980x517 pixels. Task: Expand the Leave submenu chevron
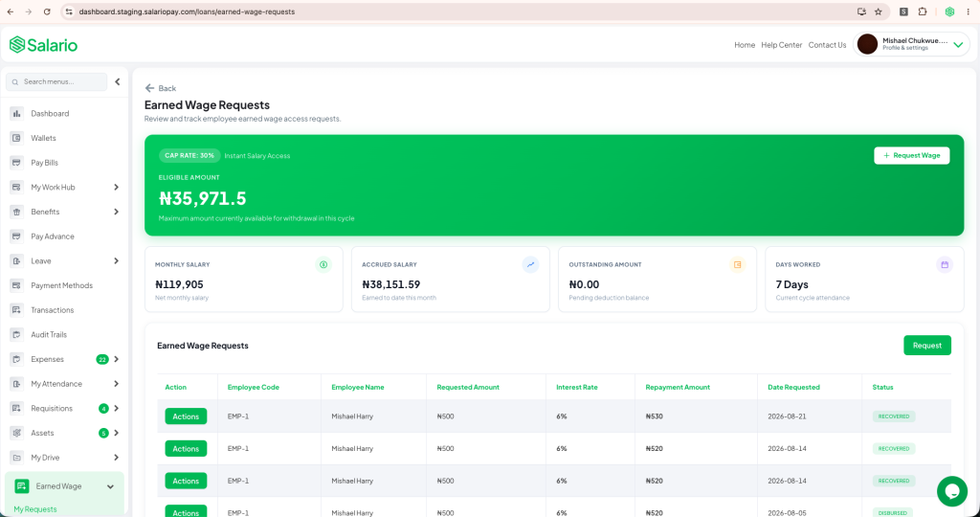click(116, 260)
